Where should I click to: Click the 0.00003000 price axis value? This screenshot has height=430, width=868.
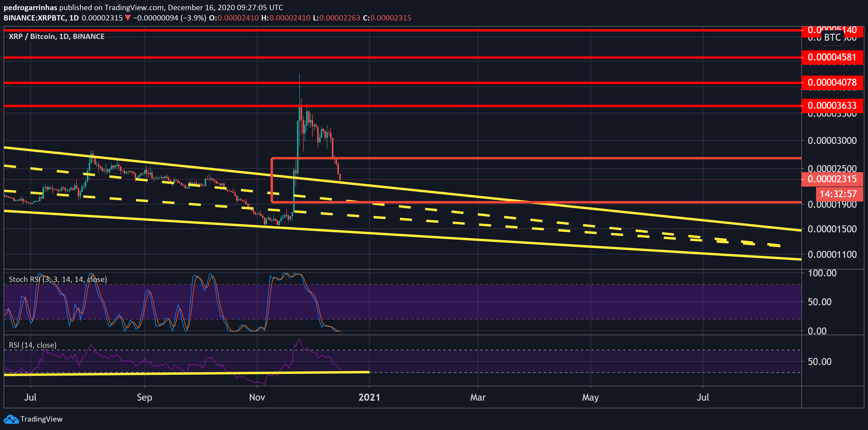click(x=832, y=141)
